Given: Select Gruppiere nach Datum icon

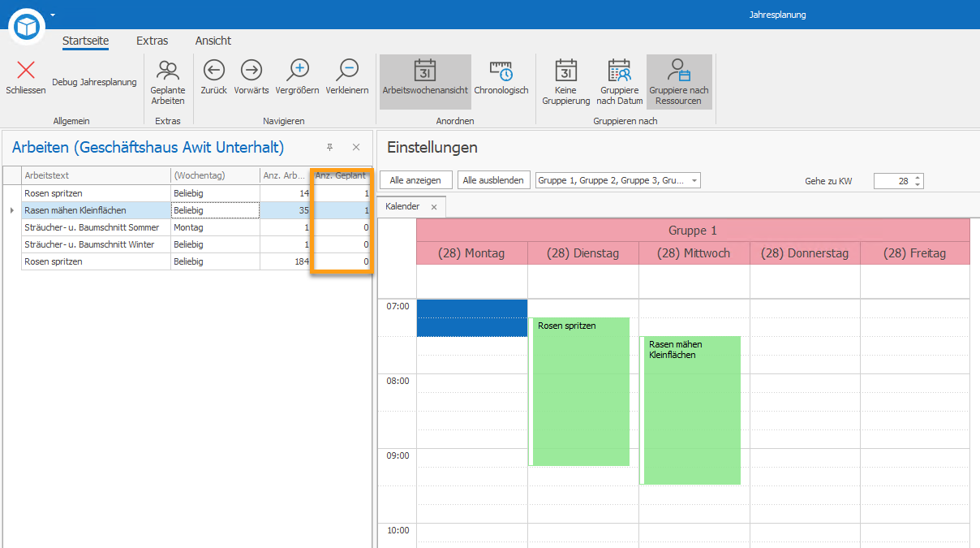Looking at the screenshot, I should [x=620, y=70].
